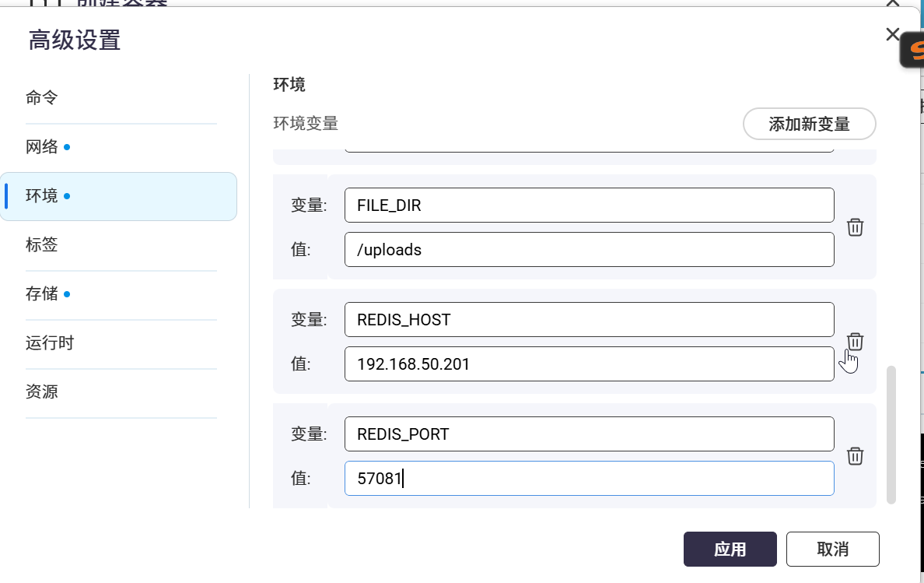Click the environment variables list scrollbar
Viewport: 924px width, 583px height.
click(891, 434)
